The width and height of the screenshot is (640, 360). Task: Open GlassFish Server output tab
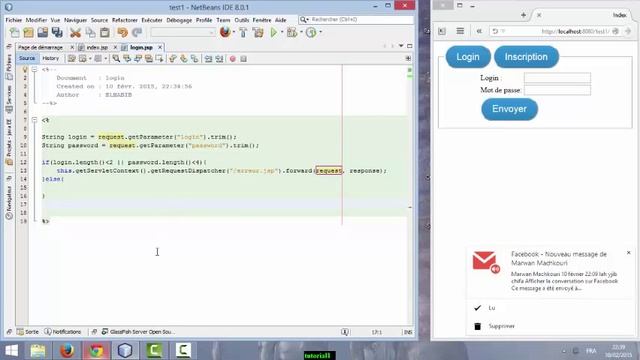pos(138,332)
